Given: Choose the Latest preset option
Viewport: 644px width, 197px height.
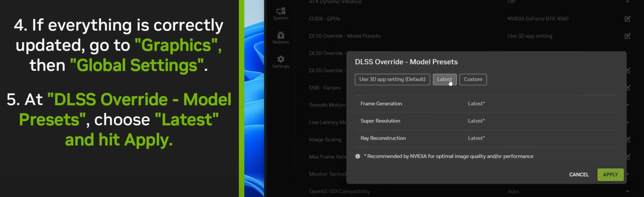Looking at the screenshot, I should tap(444, 79).
